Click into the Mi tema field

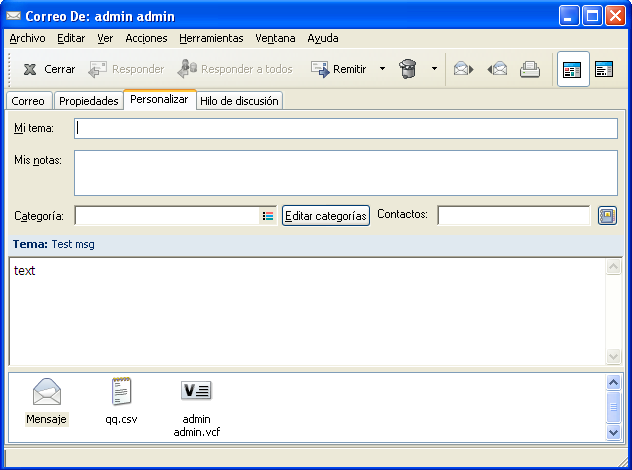point(346,129)
